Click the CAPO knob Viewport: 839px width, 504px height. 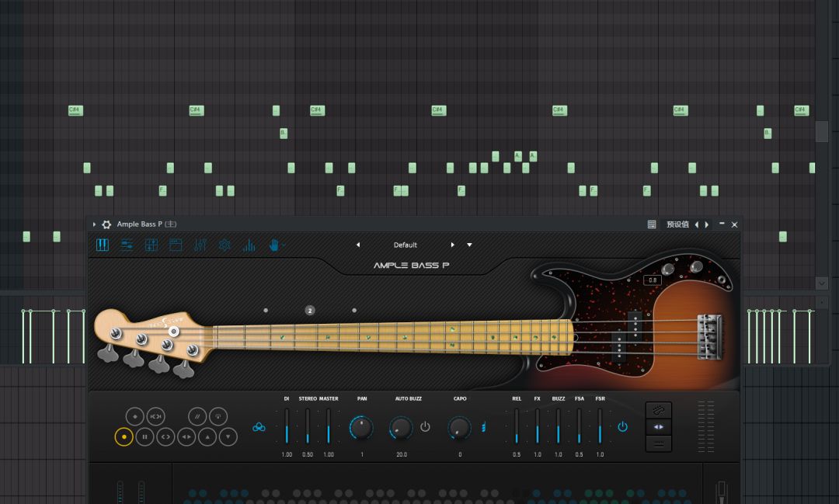point(459,428)
